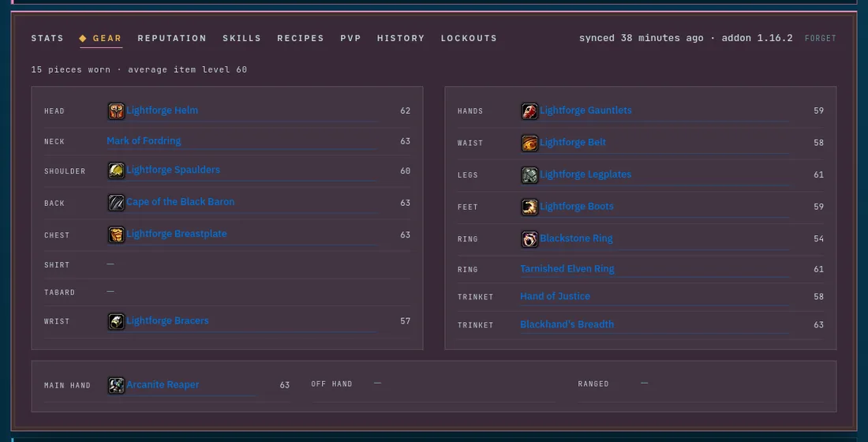Open the Lightforge Boots link
The image size is (868, 442).
577,207
